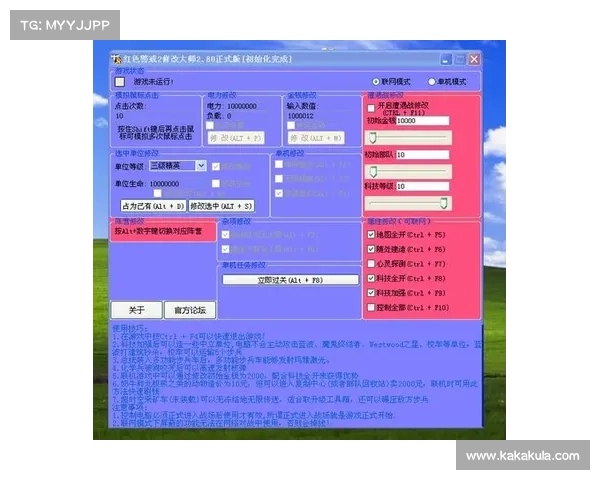Click the 初始金钱 input field with 10000
The height and width of the screenshot is (480, 600).
click(422, 121)
